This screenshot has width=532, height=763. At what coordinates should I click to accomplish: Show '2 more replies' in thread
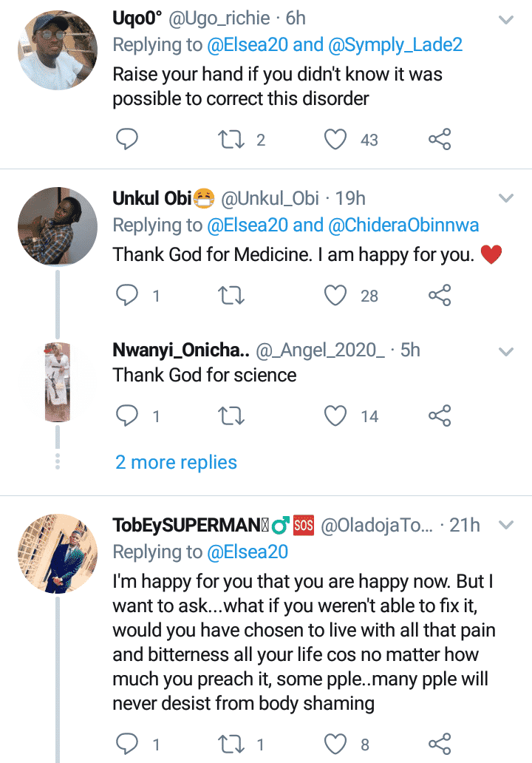(176, 462)
